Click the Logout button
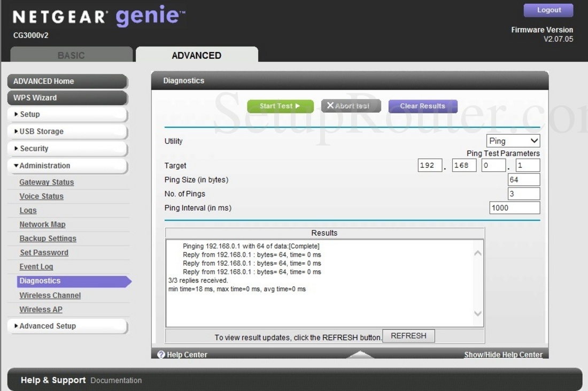This screenshot has width=588, height=391. click(x=548, y=10)
